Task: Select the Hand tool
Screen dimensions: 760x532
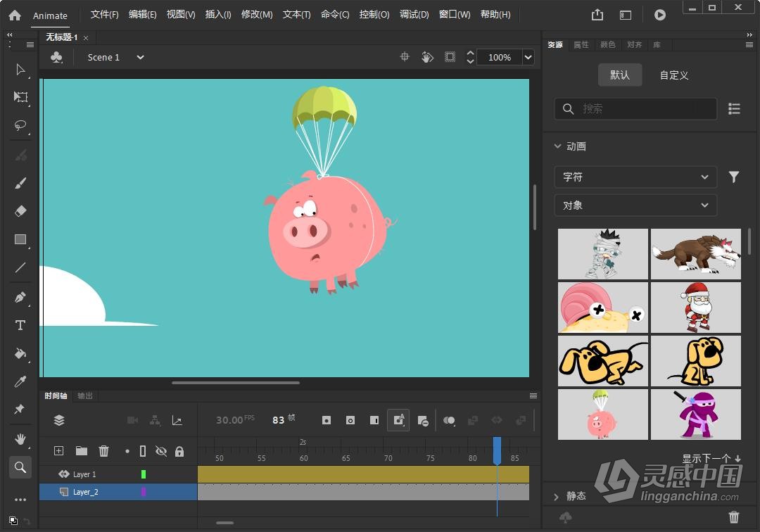Action: coord(20,439)
